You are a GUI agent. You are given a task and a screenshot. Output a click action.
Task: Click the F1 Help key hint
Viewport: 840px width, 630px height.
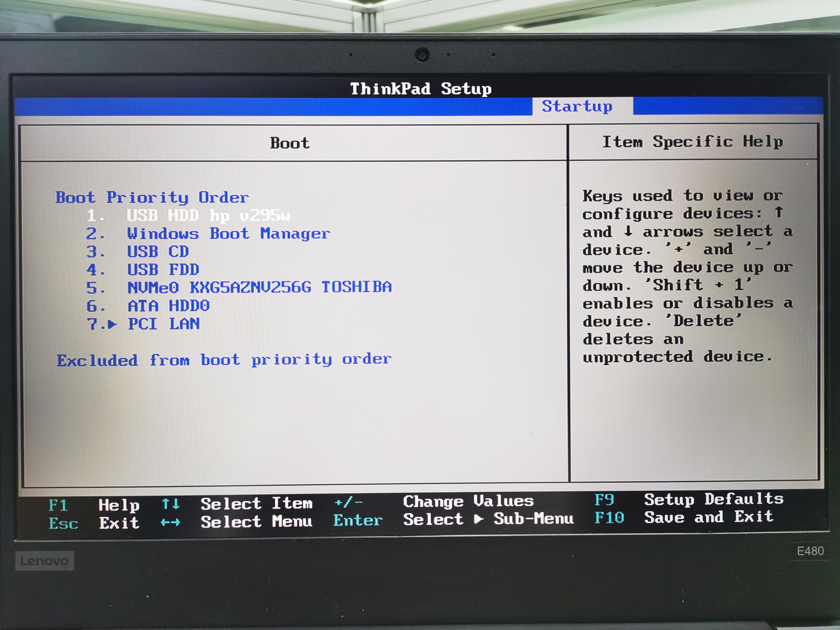pyautogui.click(x=94, y=505)
